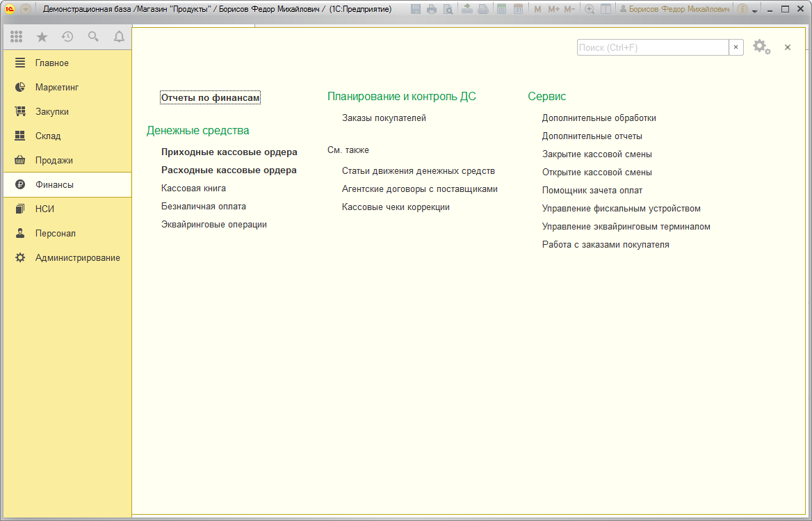
Task: Open the sections menu grid icon
Action: 16,36
